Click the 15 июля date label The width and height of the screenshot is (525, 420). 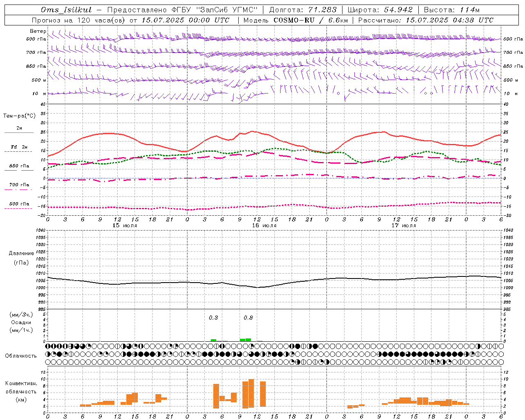(x=125, y=226)
